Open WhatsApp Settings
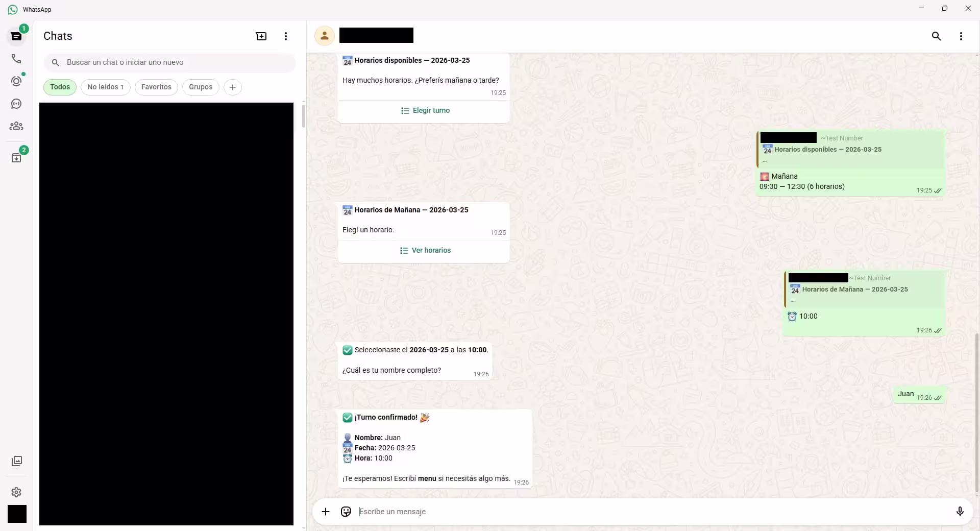This screenshot has height=531, width=980. pos(16,492)
